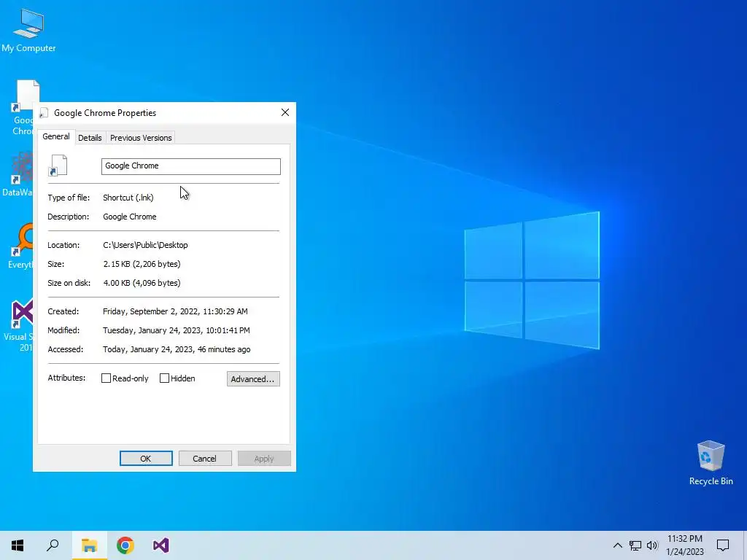Switch to the Previous Versions tab
The image size is (747, 560).
[x=141, y=138]
